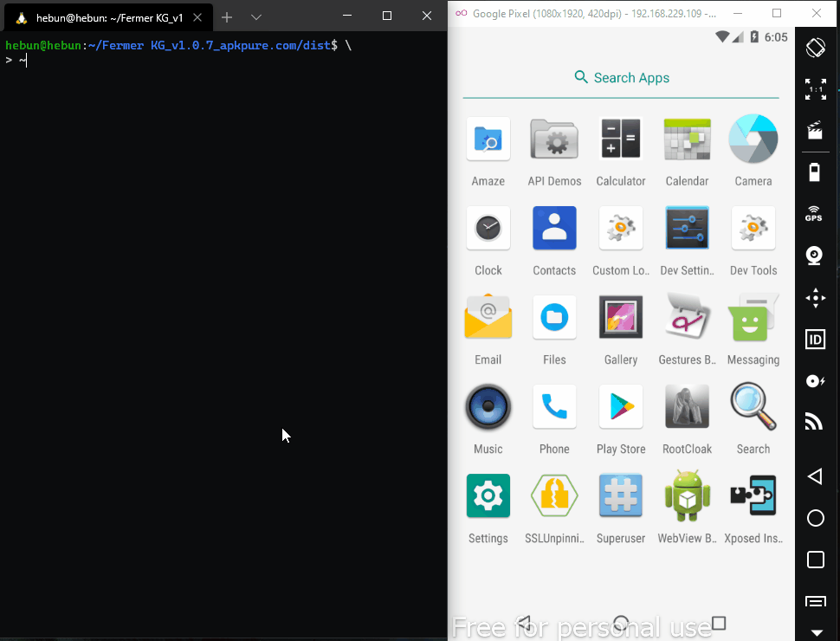Open the Android Settings app
Viewport: 840px width, 641px height.
click(x=488, y=496)
